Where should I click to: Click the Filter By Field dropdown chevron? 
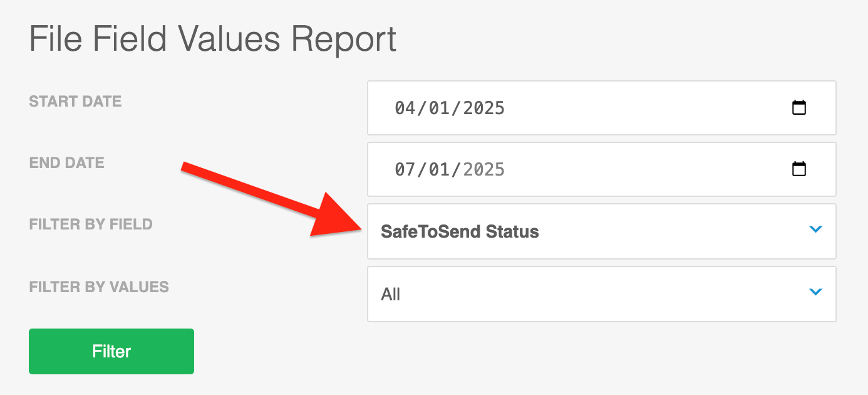815,229
